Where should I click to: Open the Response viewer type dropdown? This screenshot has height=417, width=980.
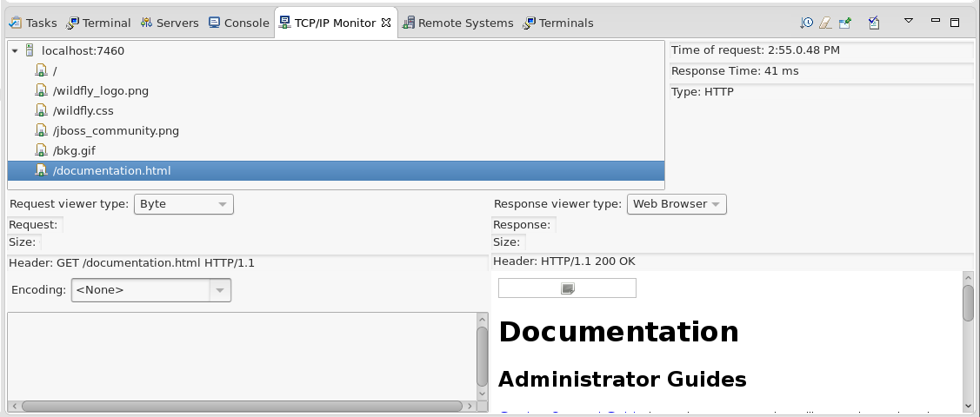(x=677, y=204)
